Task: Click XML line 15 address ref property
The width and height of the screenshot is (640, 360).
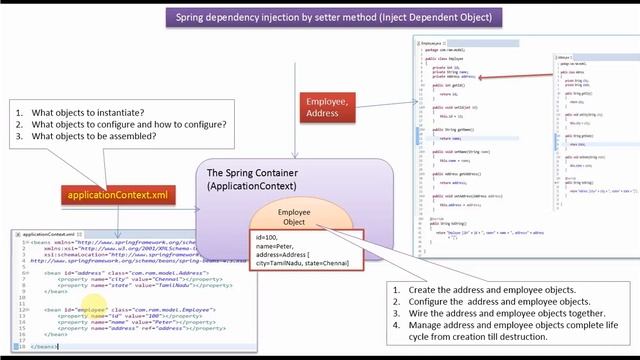Action: [141, 328]
